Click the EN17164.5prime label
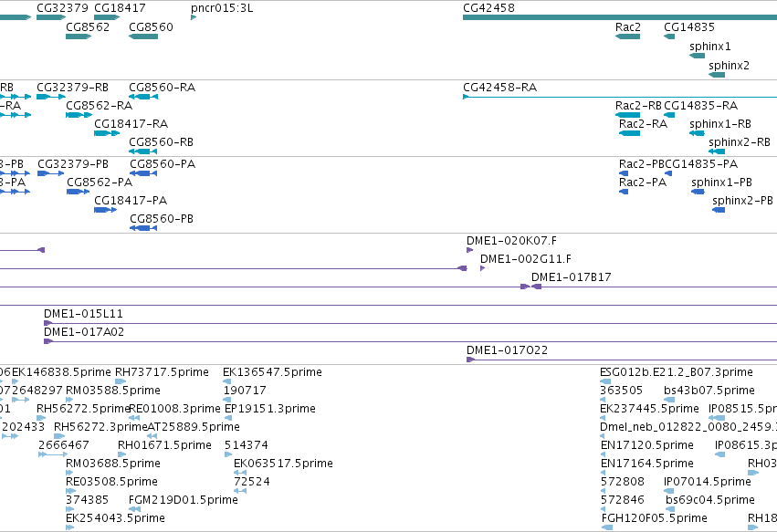This screenshot has width=777, height=532. pos(646,464)
